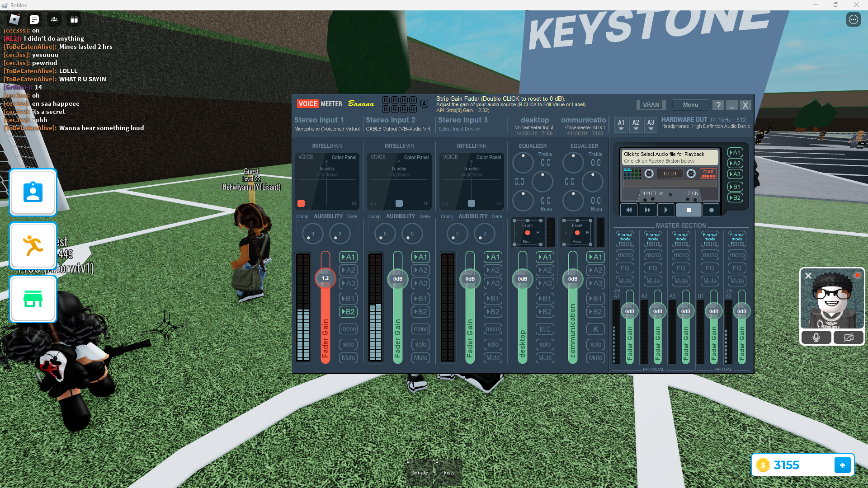Rewind the Voicemeeter cassette recorder
Image resolution: width=868 pixels, height=488 pixels.
[x=629, y=210]
